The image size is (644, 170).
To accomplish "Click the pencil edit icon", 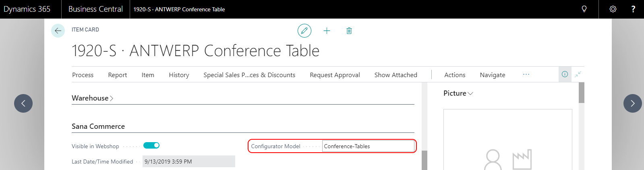I will pyautogui.click(x=304, y=31).
